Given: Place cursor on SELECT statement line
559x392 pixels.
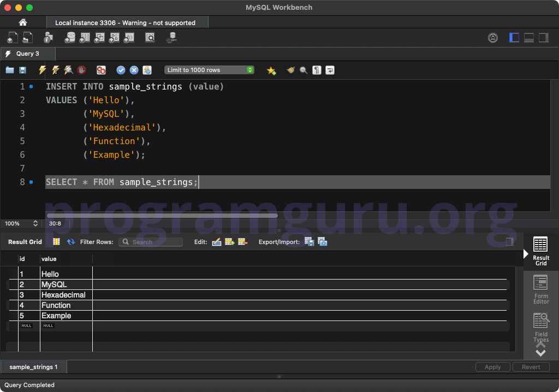Looking at the screenshot, I should pyautogui.click(x=298, y=182).
